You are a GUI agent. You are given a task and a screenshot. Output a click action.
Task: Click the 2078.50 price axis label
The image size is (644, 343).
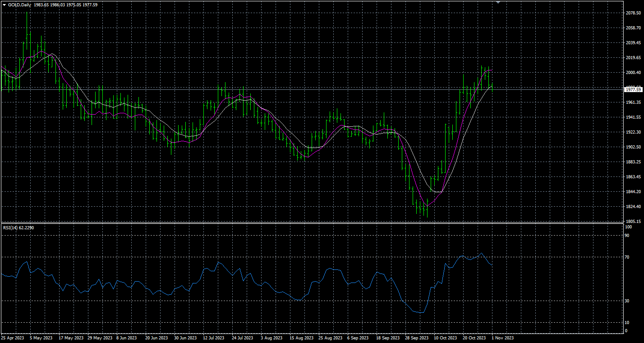pos(633,13)
